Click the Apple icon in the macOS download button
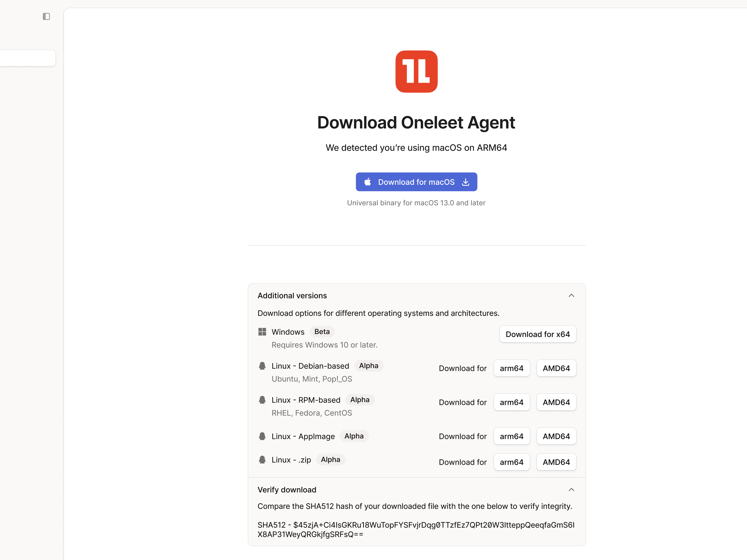Screen dimensions: 747x560 click(x=368, y=182)
